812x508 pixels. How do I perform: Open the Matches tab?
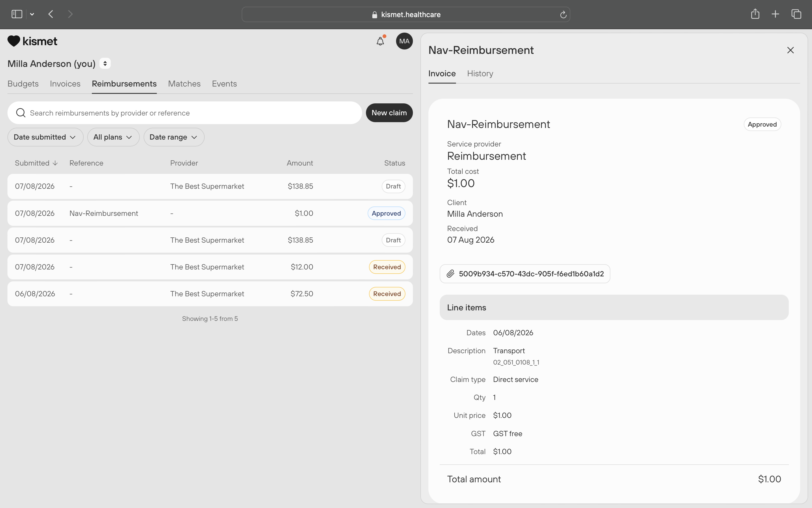click(x=184, y=84)
